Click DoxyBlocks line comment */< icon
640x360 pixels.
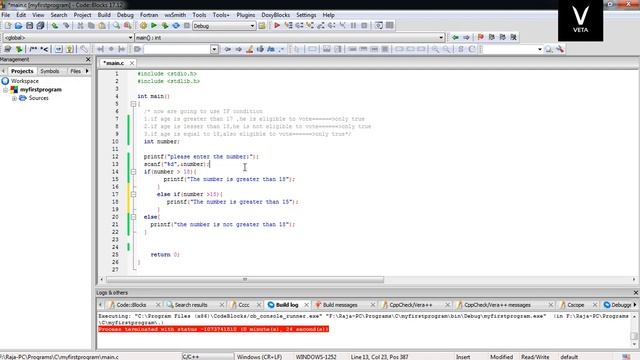click(x=44, y=49)
